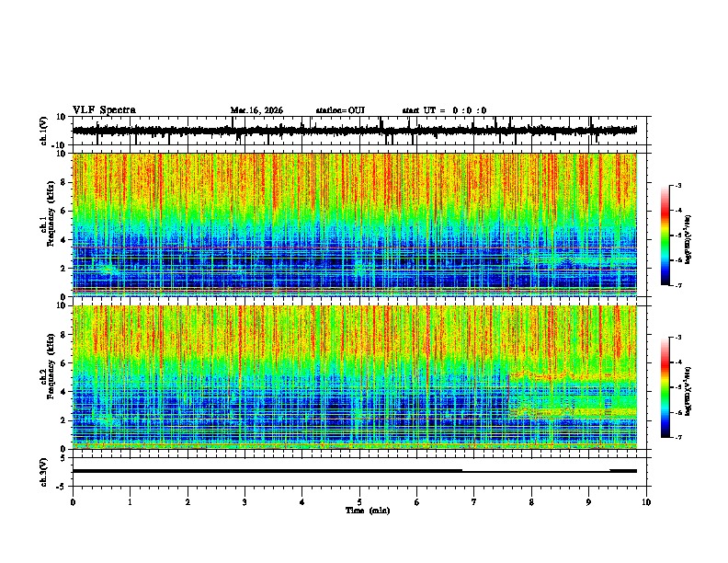The height and width of the screenshot is (563, 728).
Task: Click the ch.2 spectrogram color scale bar
Action: (x=665, y=387)
